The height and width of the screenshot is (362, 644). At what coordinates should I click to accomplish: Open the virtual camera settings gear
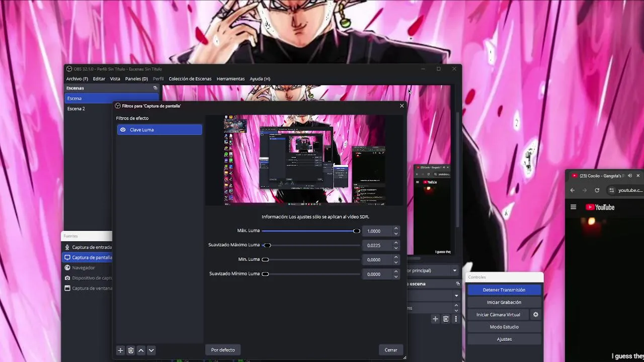coord(536,315)
